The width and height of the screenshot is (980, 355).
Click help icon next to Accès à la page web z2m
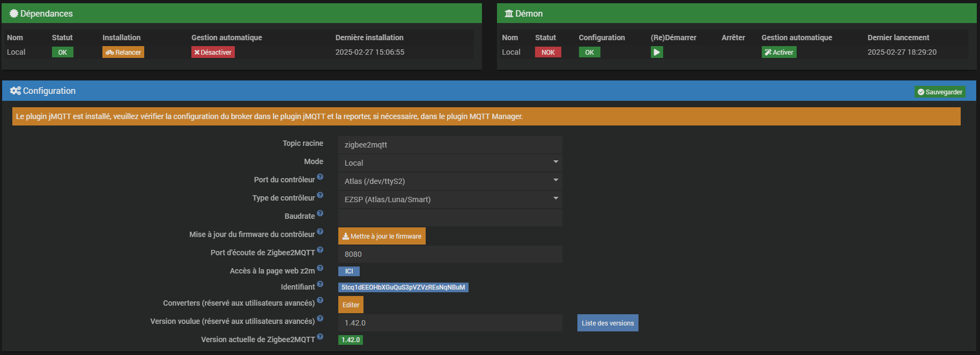point(320,268)
